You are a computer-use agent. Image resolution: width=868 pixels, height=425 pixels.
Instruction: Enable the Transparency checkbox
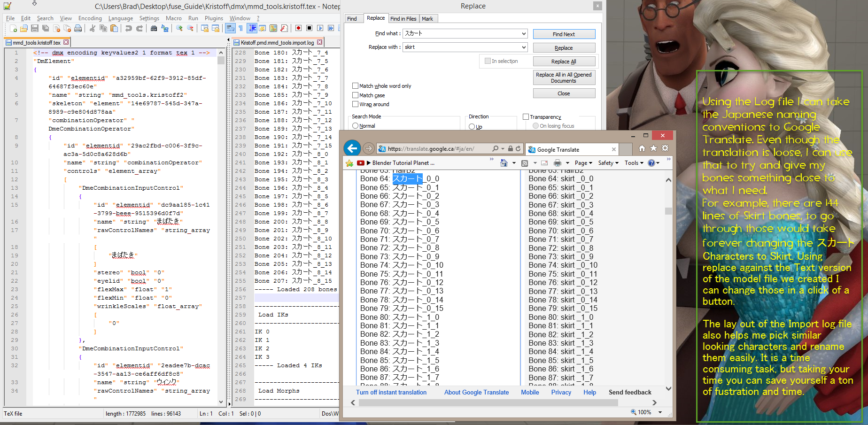[526, 117]
